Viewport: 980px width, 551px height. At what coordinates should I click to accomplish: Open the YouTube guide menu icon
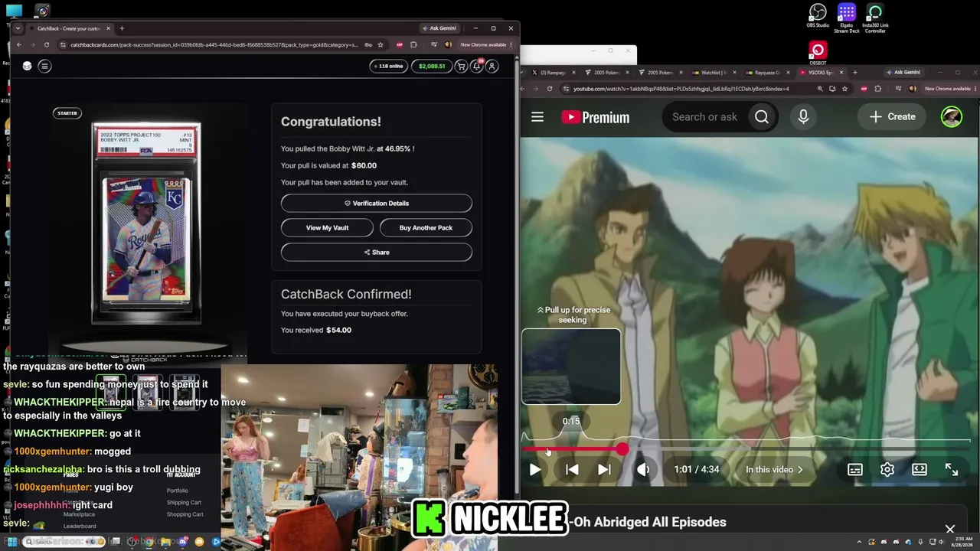click(537, 117)
